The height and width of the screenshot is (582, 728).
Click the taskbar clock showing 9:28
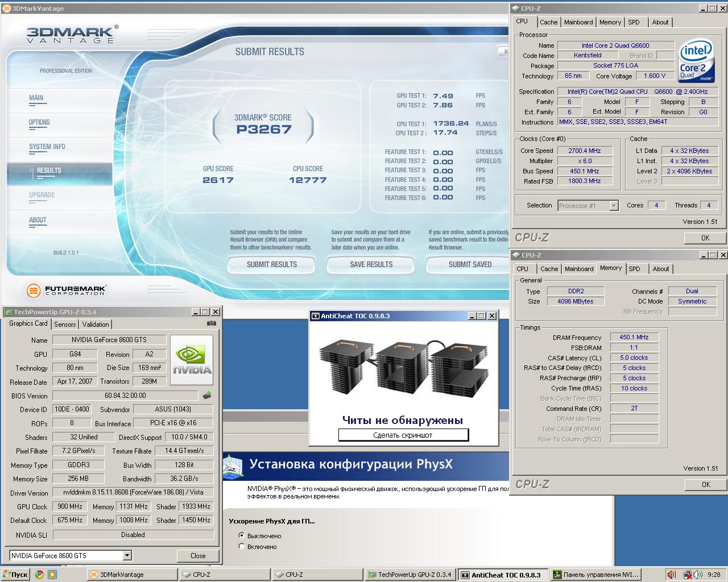coord(714,575)
